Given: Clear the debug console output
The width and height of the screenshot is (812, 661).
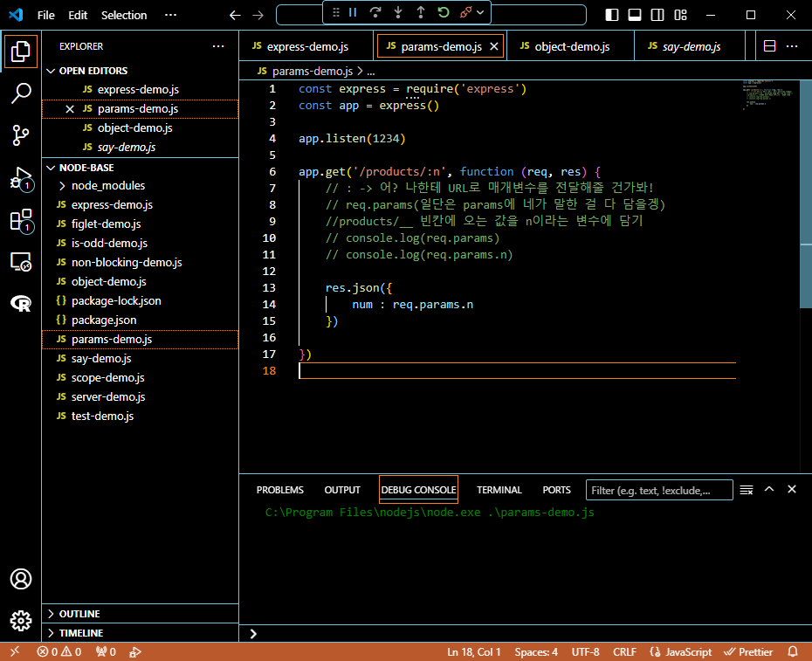Looking at the screenshot, I should coord(747,490).
